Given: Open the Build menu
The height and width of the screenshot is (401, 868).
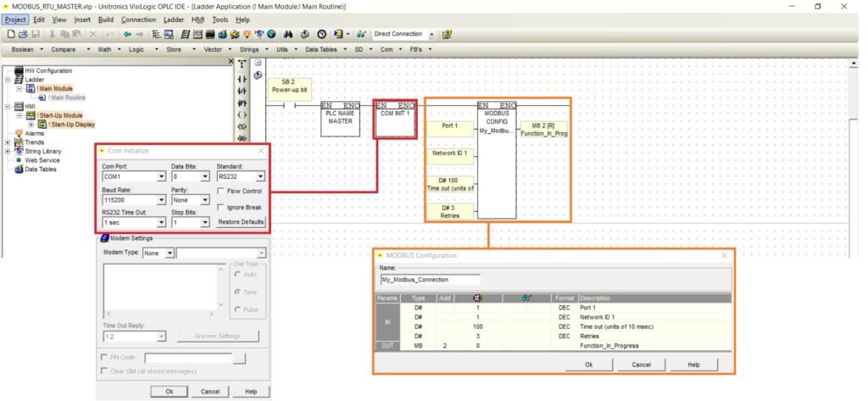Looking at the screenshot, I should click(x=106, y=19).
